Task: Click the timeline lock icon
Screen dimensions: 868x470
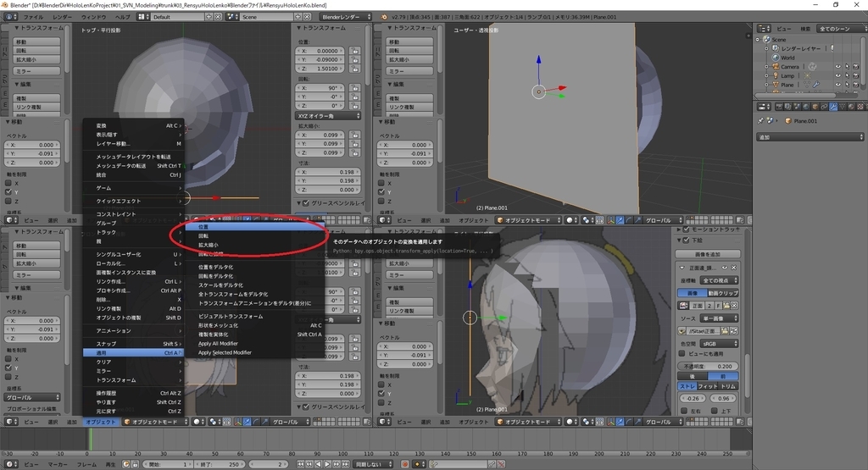Action: coord(135,464)
